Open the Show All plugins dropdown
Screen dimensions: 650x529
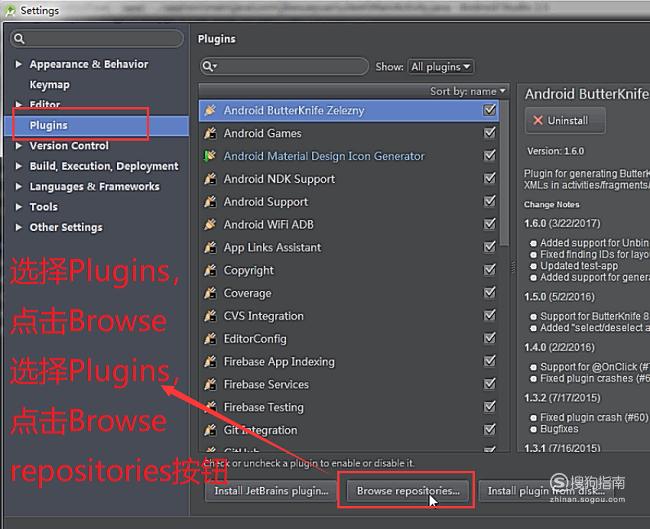441,66
